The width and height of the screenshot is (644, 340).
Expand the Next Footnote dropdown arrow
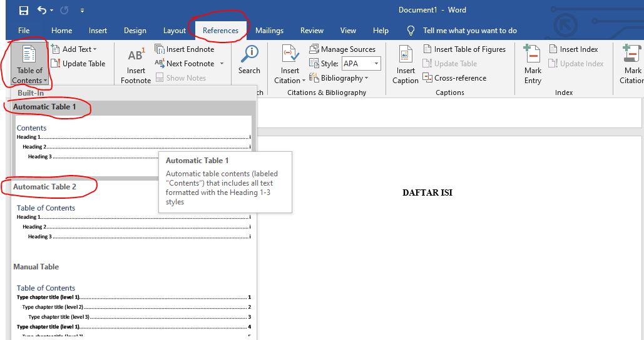(222, 64)
